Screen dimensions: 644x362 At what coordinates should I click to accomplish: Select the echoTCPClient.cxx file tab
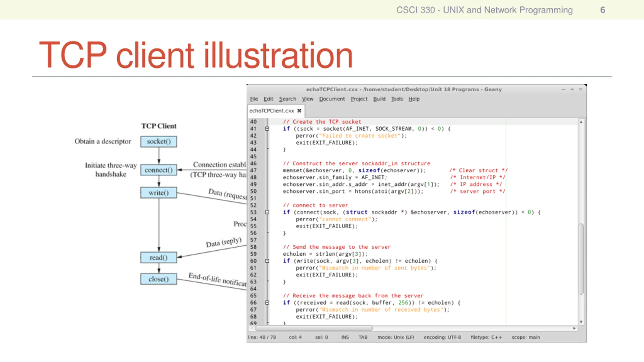pos(272,111)
